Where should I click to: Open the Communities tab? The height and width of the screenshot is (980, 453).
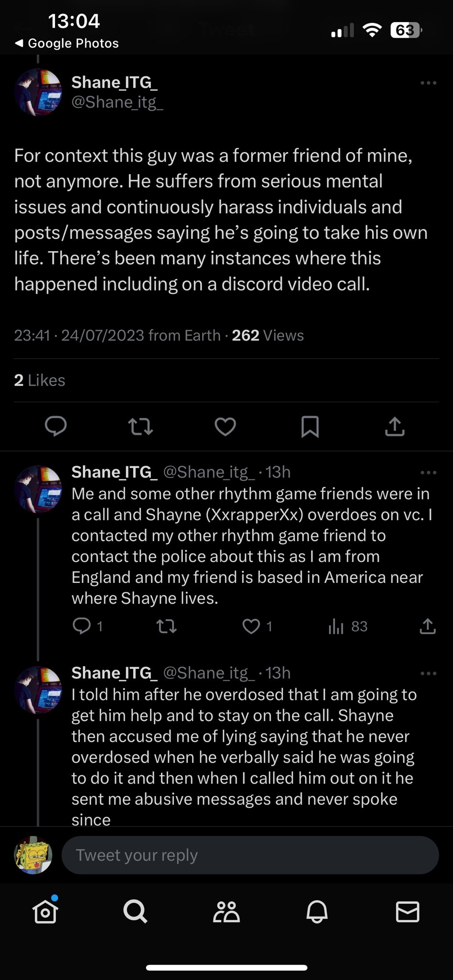click(x=226, y=912)
